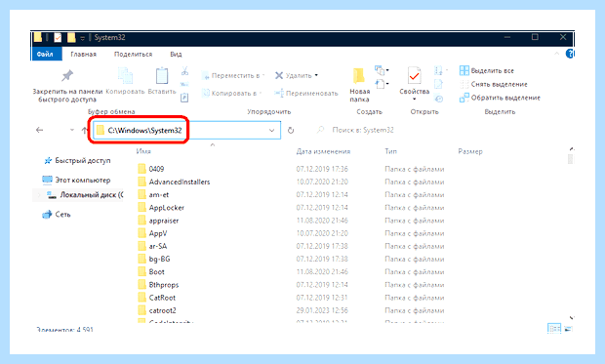Open the Файл tab
Image resolution: width=605 pixels, height=364 pixels.
[x=46, y=54]
